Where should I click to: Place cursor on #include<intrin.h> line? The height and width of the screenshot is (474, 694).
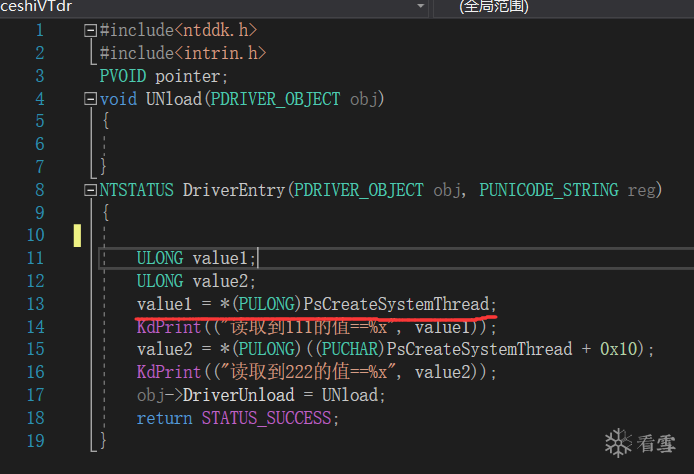click(182, 53)
